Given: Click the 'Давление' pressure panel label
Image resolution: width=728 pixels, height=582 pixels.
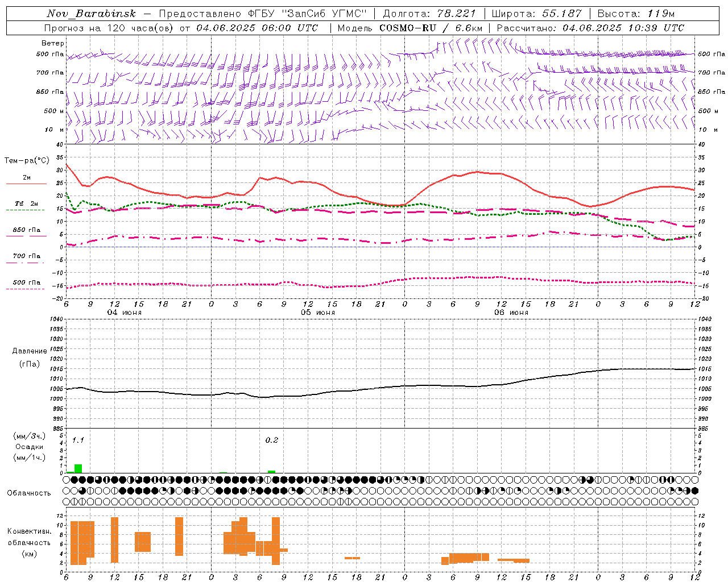Looking at the screenshot, I should (30, 351).
